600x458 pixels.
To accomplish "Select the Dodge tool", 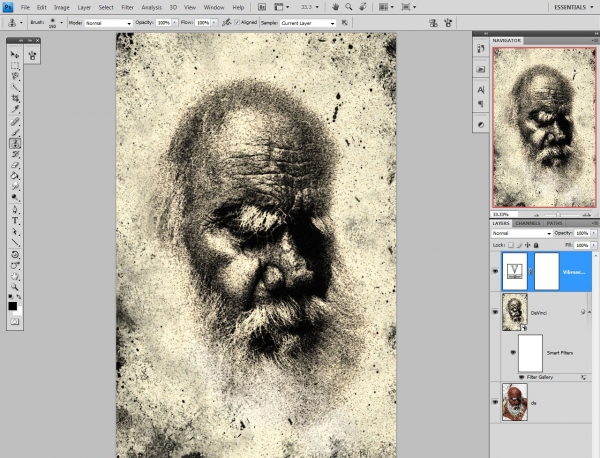I will (x=15, y=198).
